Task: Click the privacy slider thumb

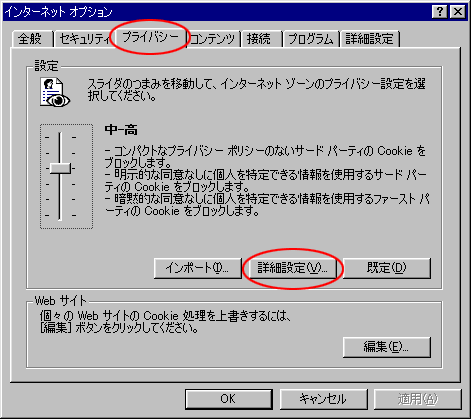Action: coord(60,168)
